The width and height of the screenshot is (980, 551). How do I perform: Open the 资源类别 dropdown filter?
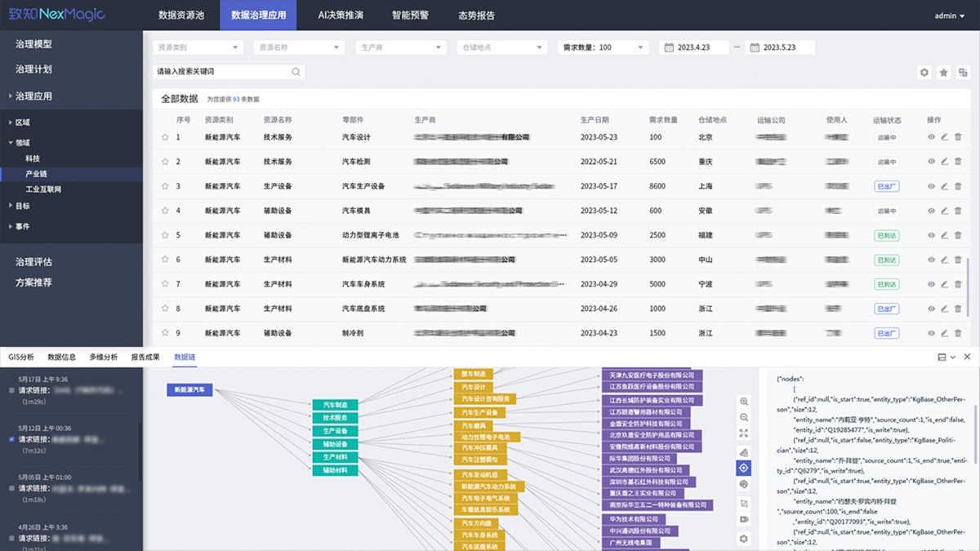click(x=198, y=47)
